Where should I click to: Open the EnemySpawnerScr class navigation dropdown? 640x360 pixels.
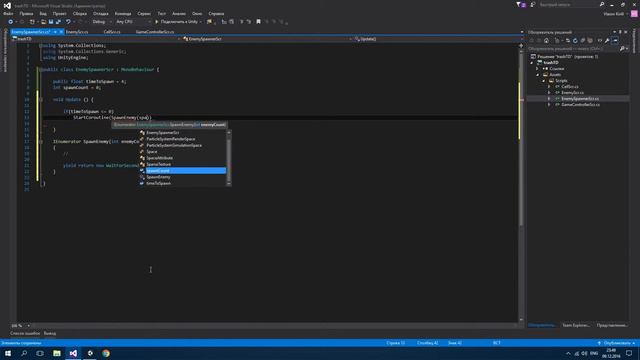coord(267,39)
